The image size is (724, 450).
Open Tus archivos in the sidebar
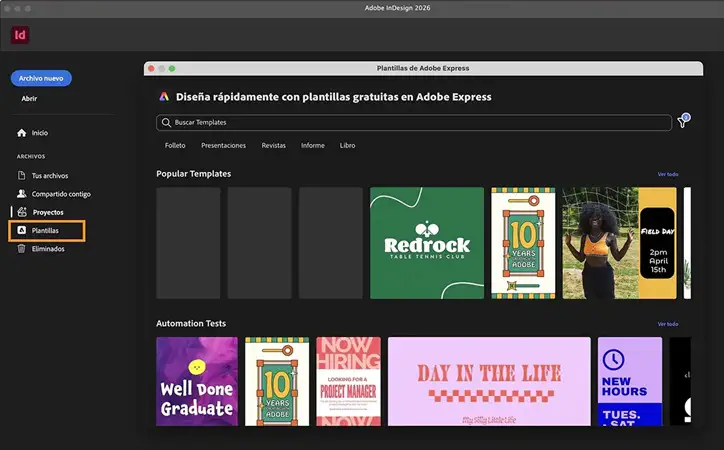tap(50, 175)
